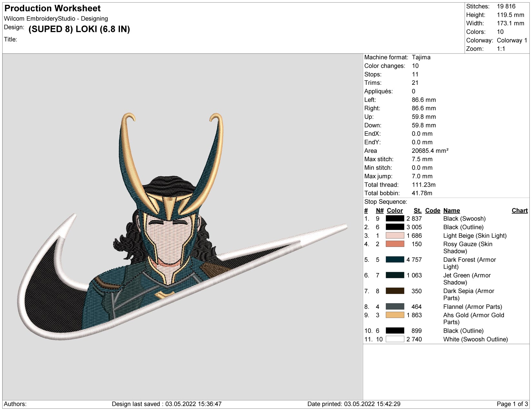This screenshot has width=532, height=411.
Task: Click the 'Trims:' label
Action: point(373,83)
